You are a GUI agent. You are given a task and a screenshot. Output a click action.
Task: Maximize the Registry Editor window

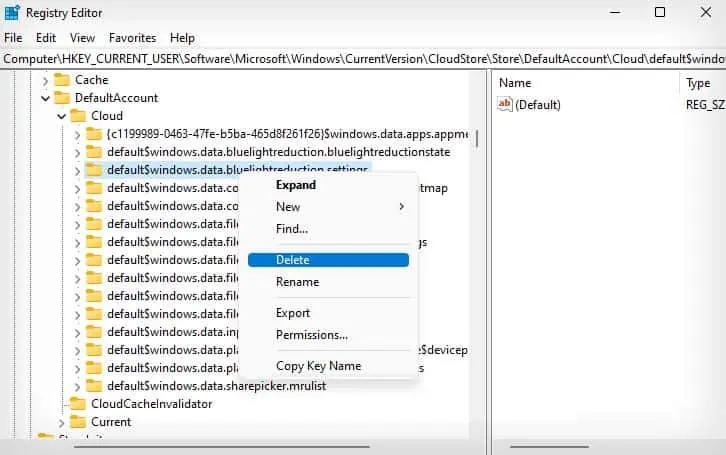tap(660, 12)
